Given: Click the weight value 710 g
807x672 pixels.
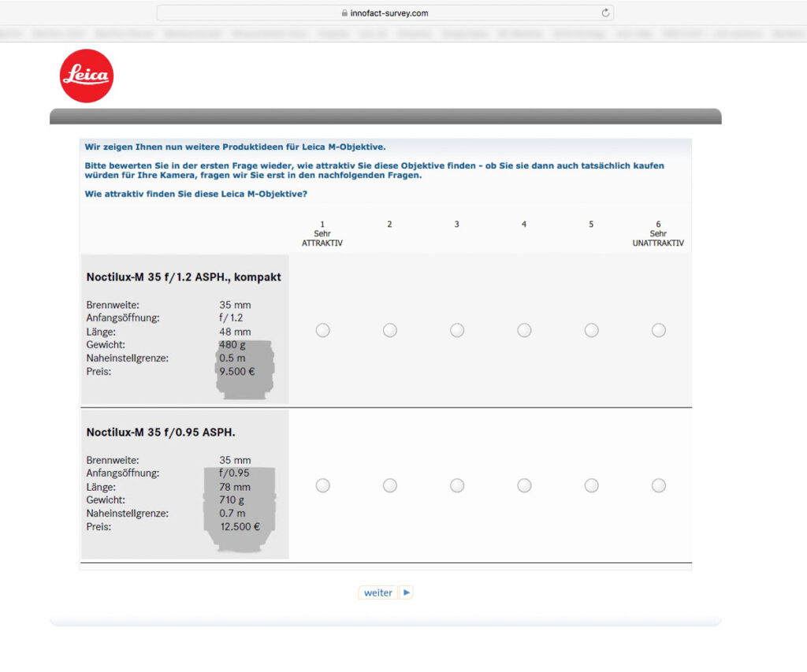Looking at the screenshot, I should pos(232,500).
